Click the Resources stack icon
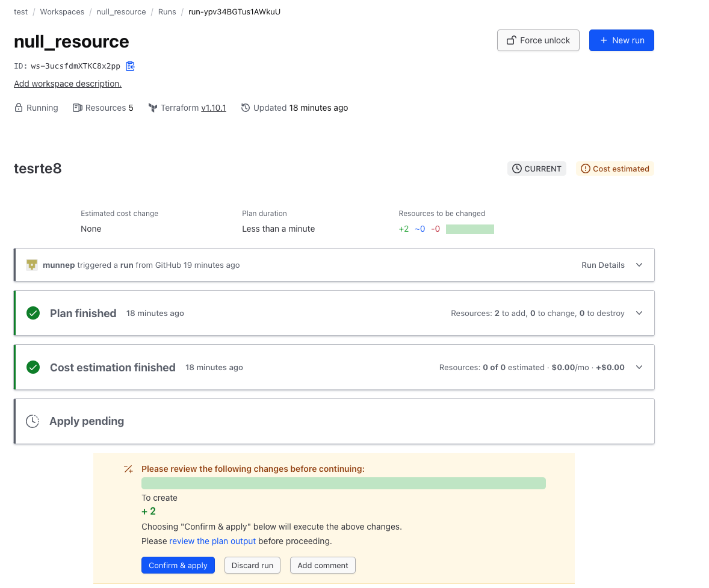 point(77,108)
